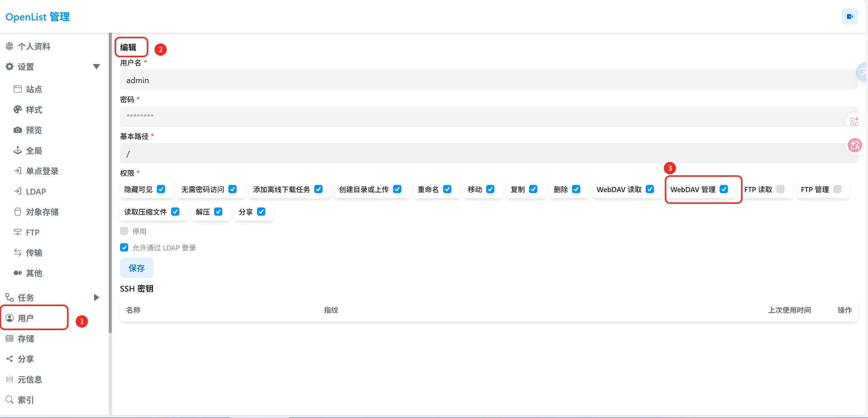
Task: Expand the 任务 sidebar arrow
Action: pos(96,297)
